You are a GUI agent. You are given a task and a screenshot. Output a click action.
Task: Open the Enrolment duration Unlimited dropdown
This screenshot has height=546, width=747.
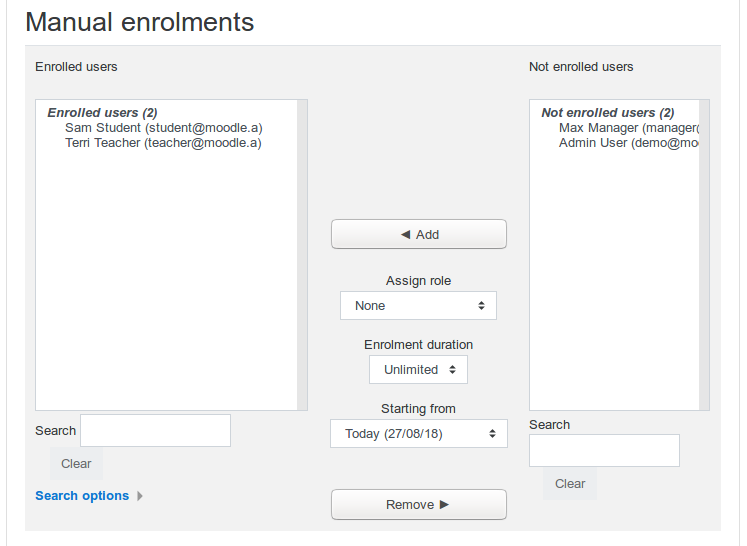point(418,369)
